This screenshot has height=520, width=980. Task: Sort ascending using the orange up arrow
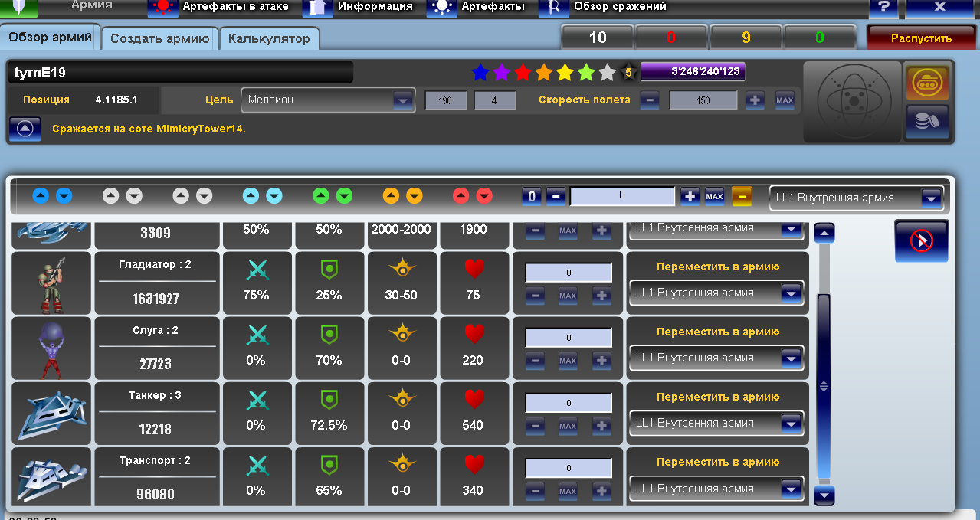tap(391, 196)
